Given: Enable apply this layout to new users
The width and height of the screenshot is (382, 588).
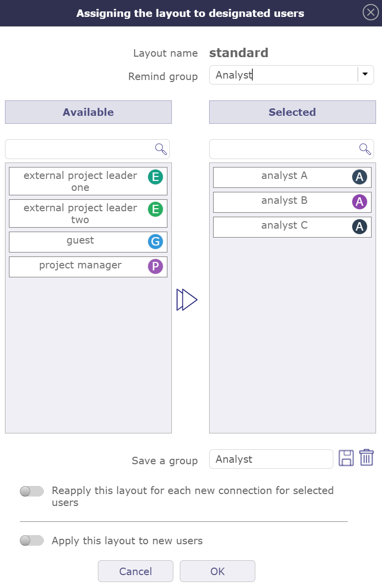Looking at the screenshot, I should 31,540.
